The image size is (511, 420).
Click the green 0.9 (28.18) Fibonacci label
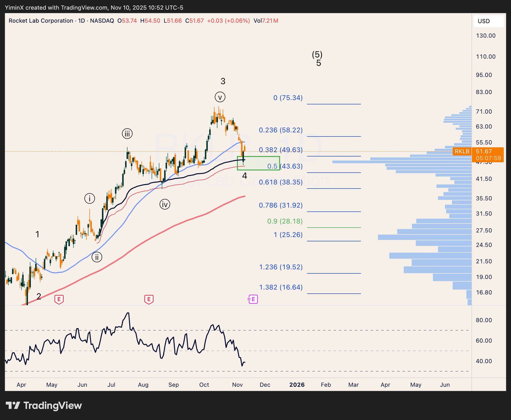point(285,221)
